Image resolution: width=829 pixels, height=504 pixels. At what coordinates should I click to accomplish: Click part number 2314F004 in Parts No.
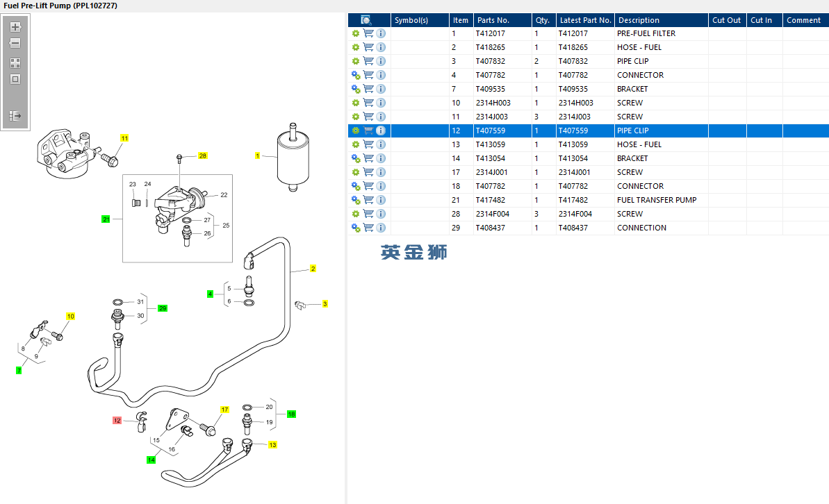492,214
